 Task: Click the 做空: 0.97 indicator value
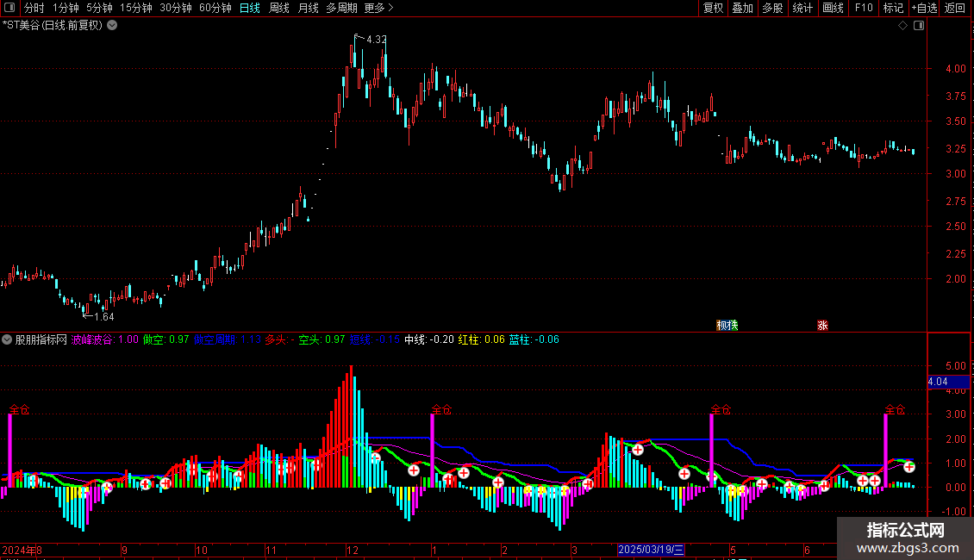165,339
